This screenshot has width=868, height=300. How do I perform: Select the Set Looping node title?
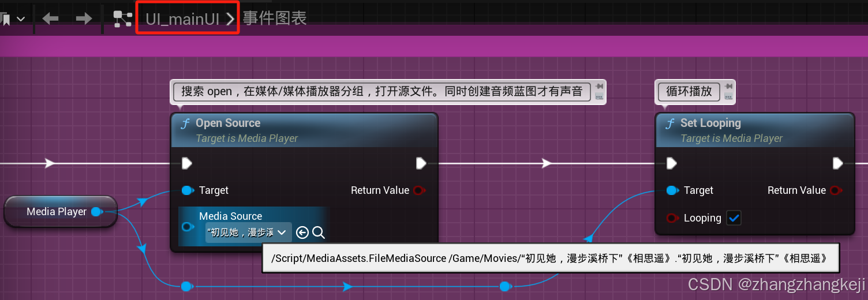[710, 123]
